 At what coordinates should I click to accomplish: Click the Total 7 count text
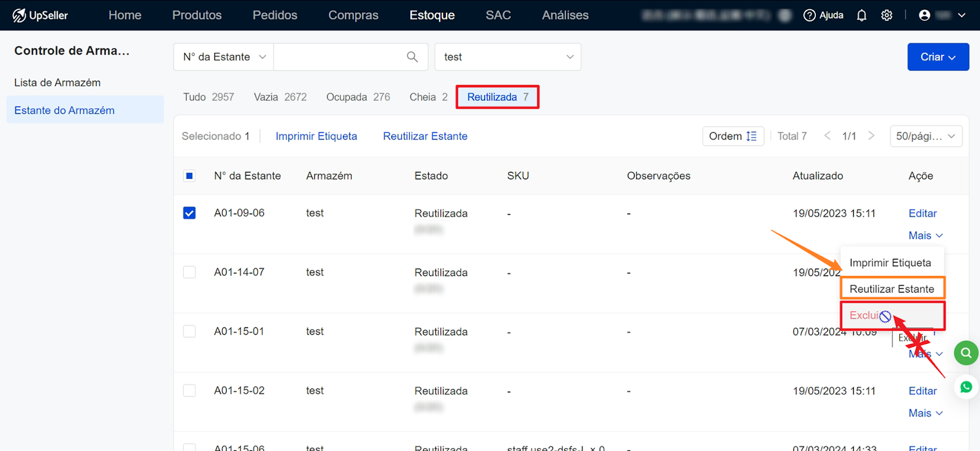pyautogui.click(x=792, y=136)
